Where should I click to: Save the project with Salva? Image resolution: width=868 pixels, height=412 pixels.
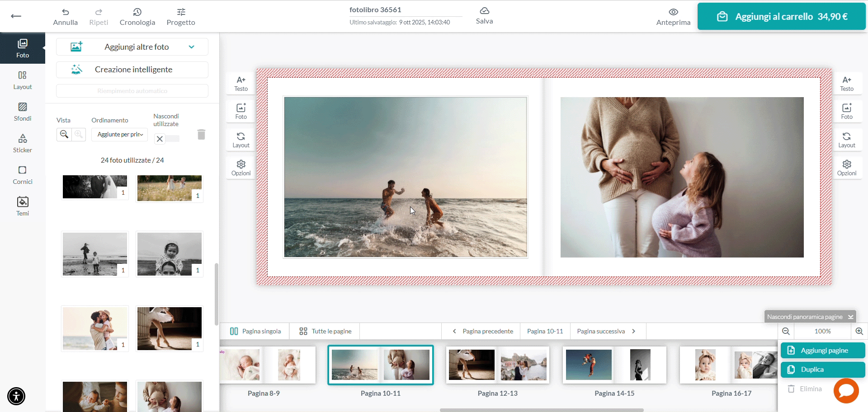coord(484,16)
